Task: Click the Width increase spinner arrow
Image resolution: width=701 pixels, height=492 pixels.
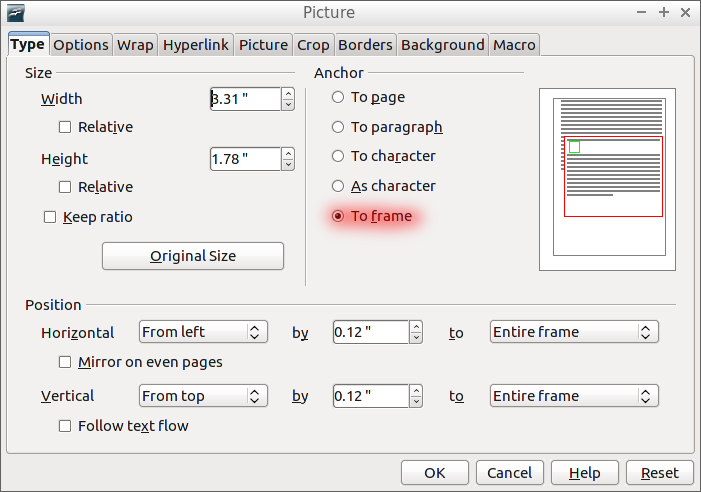Action: tap(288, 93)
